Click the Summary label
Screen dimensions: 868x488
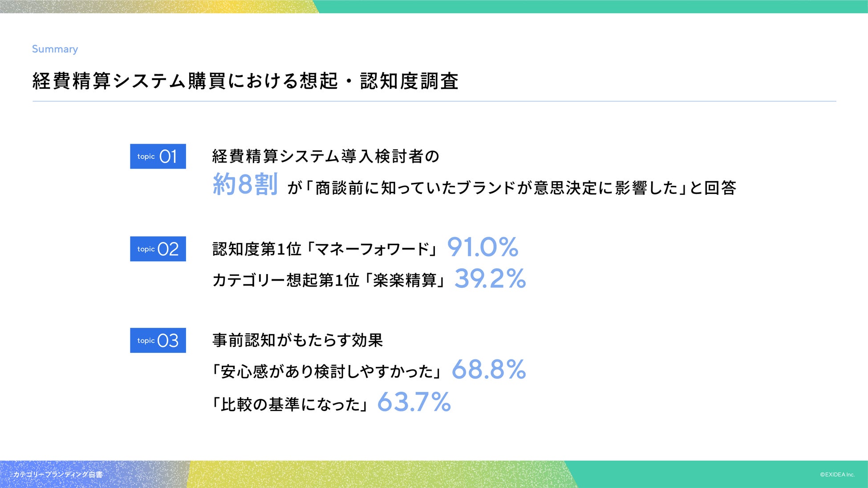[55, 49]
